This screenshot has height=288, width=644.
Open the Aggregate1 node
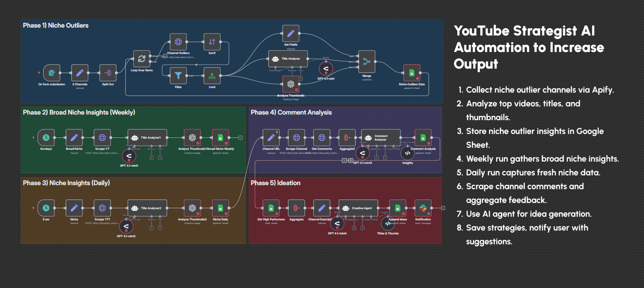[x=347, y=138]
